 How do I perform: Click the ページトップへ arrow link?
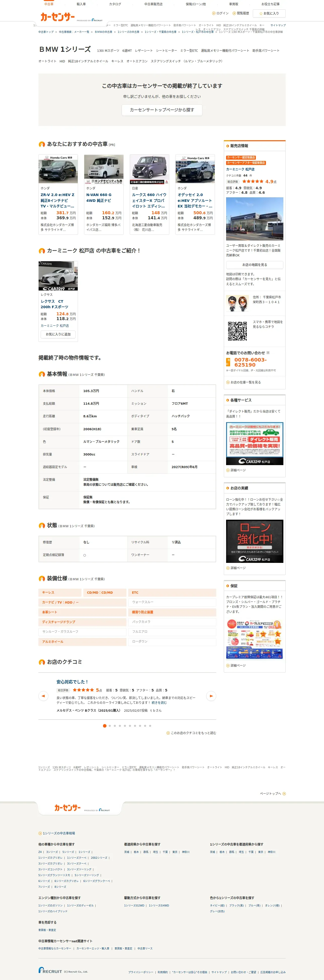[x=273, y=794]
